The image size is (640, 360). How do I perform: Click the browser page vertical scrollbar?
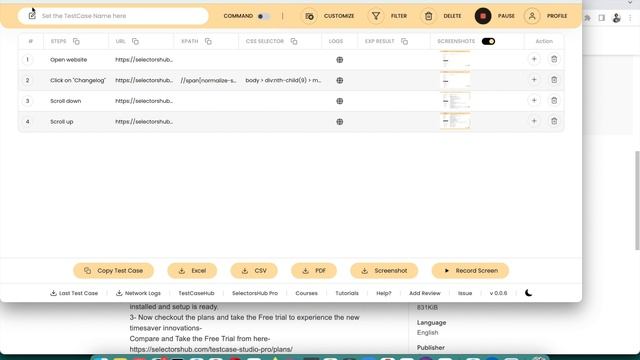[x=638, y=200]
